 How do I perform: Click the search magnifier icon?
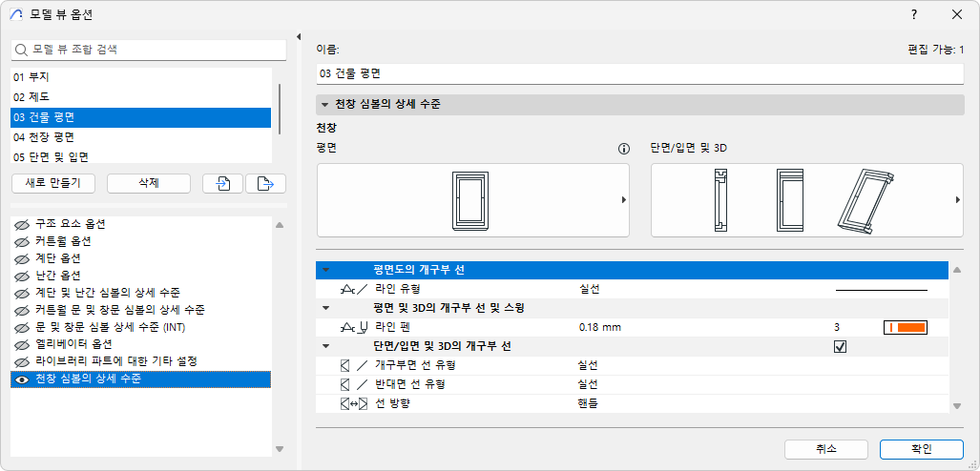[22, 50]
